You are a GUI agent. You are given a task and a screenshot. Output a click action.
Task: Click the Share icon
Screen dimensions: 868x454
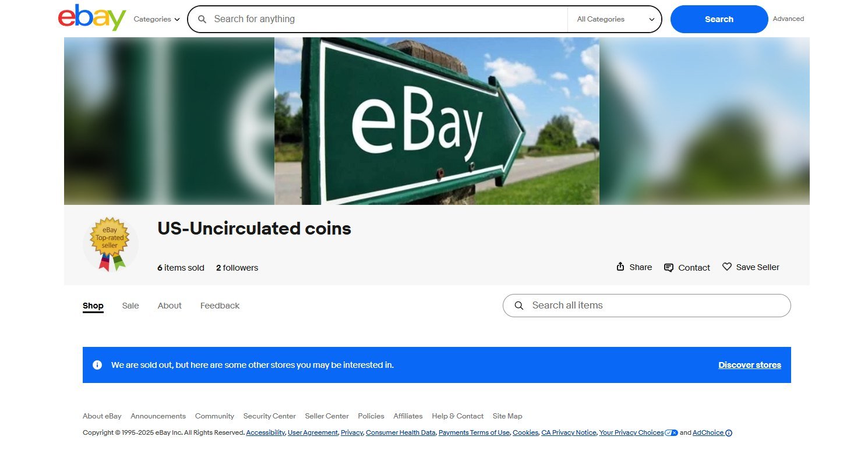pos(620,267)
